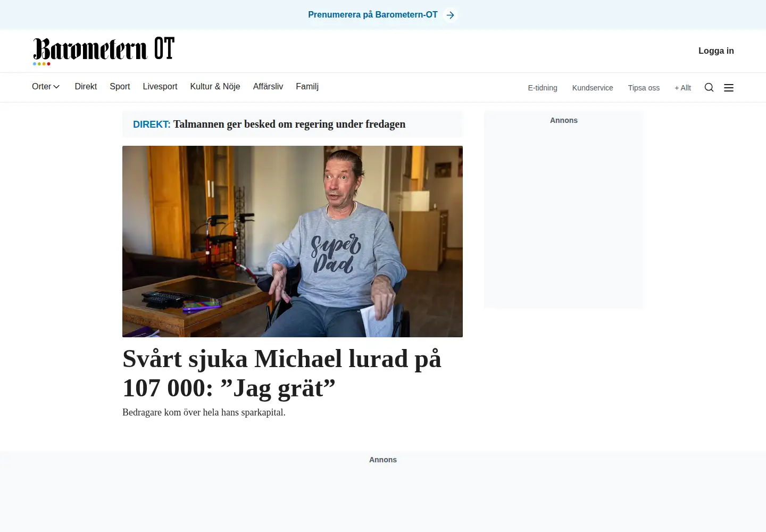Click the Barometern OT logo
The height and width of the screenshot is (532, 766).
[104, 51]
